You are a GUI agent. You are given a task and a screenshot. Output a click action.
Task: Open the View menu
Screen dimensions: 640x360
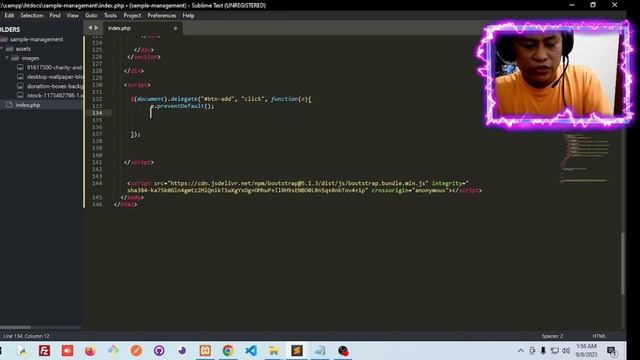[73, 16]
